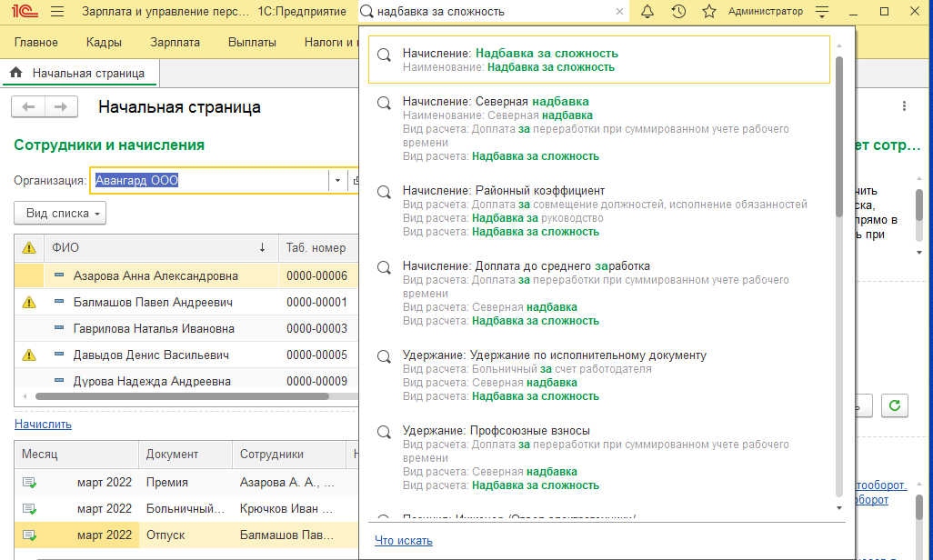The width and height of the screenshot is (933, 560).
Task: Click the green refresh button
Action: point(896,405)
